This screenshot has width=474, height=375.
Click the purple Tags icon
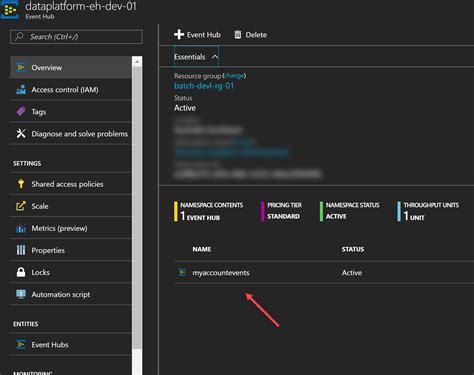tap(21, 111)
